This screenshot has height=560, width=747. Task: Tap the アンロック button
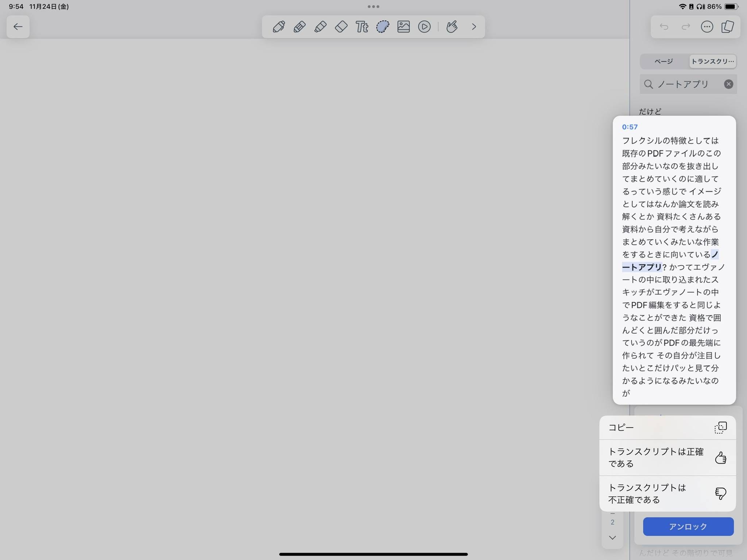tap(688, 526)
